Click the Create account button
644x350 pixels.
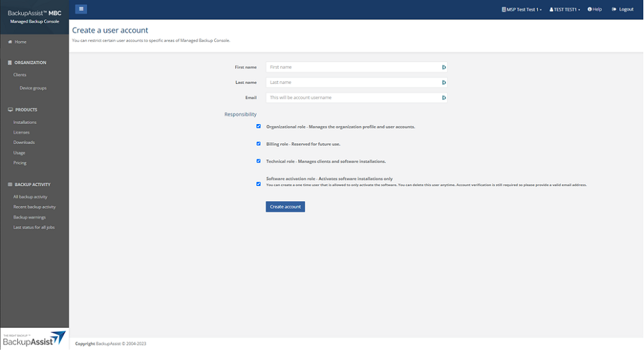point(285,207)
